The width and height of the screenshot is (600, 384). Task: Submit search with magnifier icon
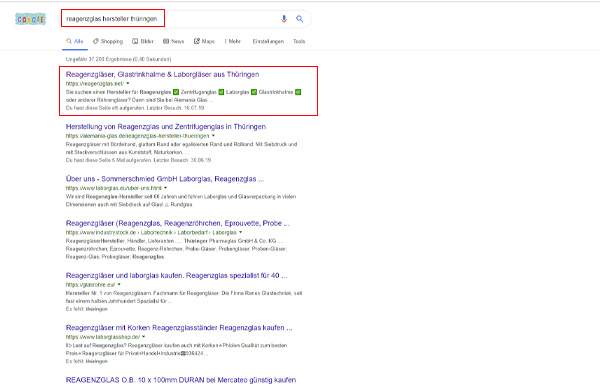(300, 19)
